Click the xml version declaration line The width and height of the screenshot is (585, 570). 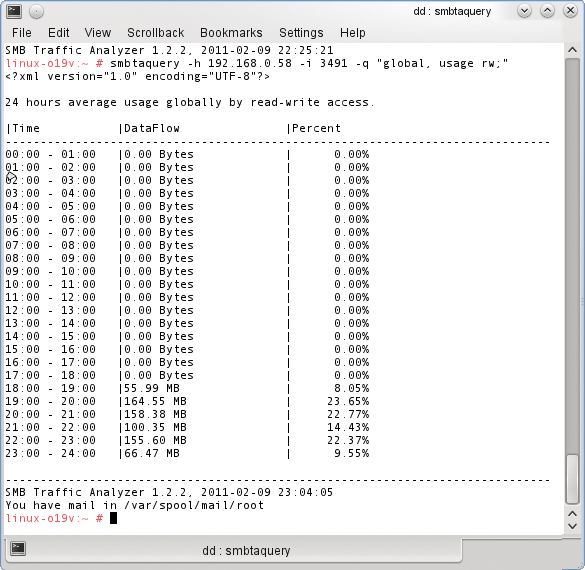tap(137, 76)
